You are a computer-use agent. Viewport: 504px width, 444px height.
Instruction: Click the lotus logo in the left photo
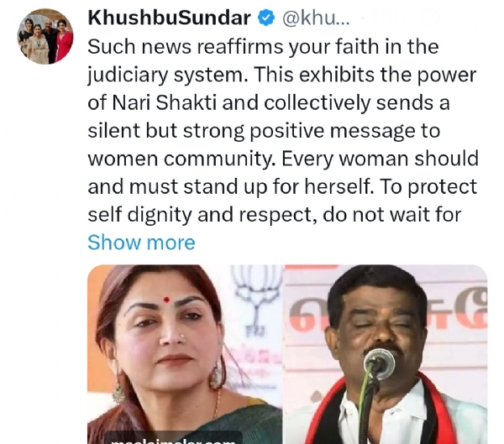256,292
